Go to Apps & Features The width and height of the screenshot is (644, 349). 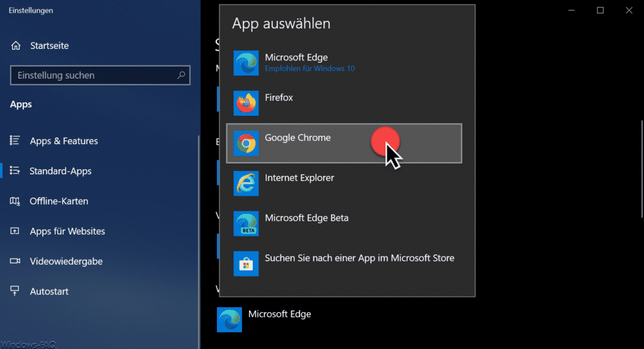[64, 141]
